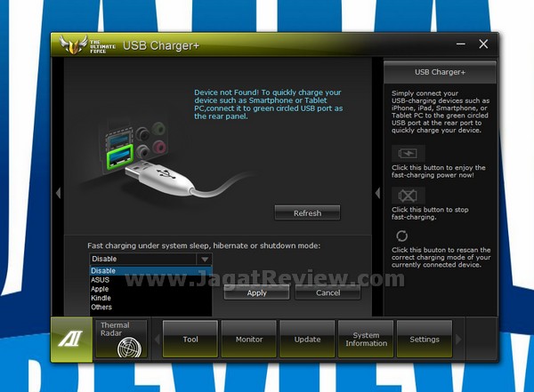Click the Disable combo box field

[x=150, y=259]
